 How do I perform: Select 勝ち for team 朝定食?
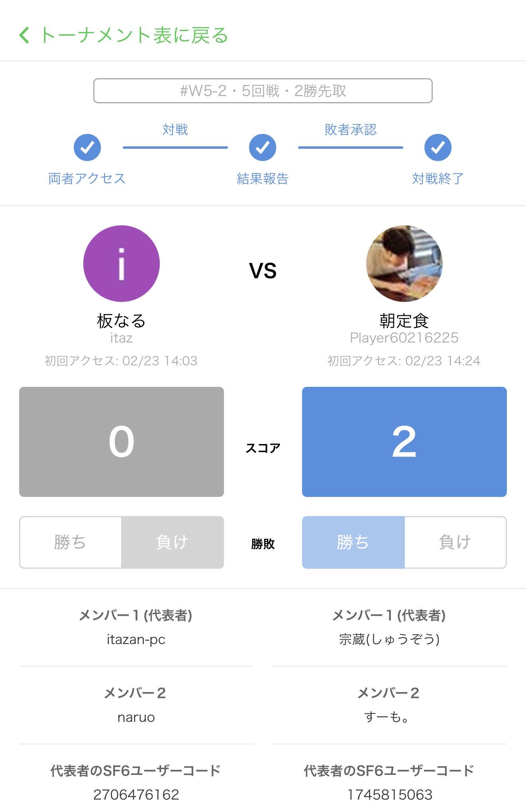[353, 542]
